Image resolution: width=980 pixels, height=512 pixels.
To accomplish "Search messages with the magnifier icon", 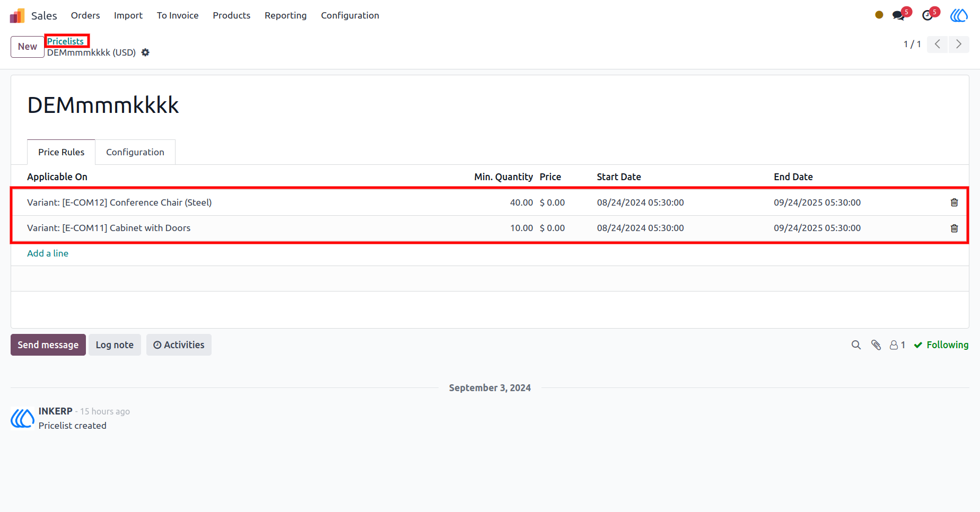I will 856,345.
